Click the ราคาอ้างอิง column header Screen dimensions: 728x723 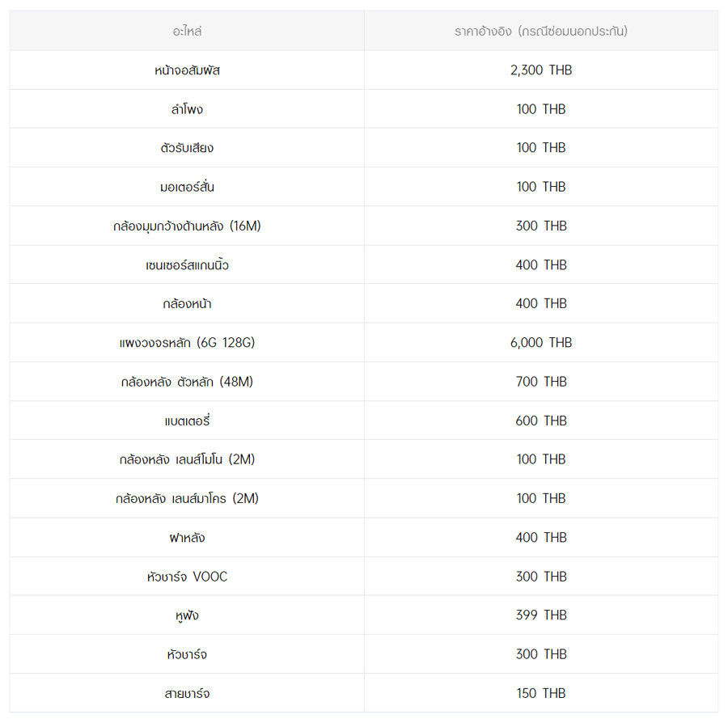(540, 32)
